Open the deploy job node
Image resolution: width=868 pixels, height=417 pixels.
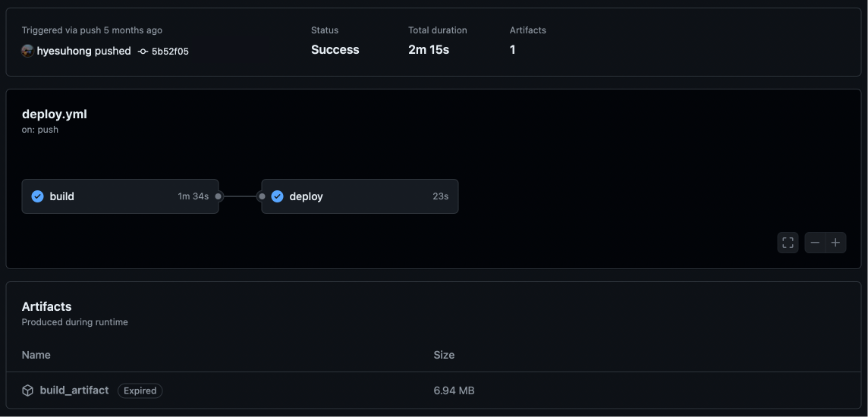pos(357,196)
